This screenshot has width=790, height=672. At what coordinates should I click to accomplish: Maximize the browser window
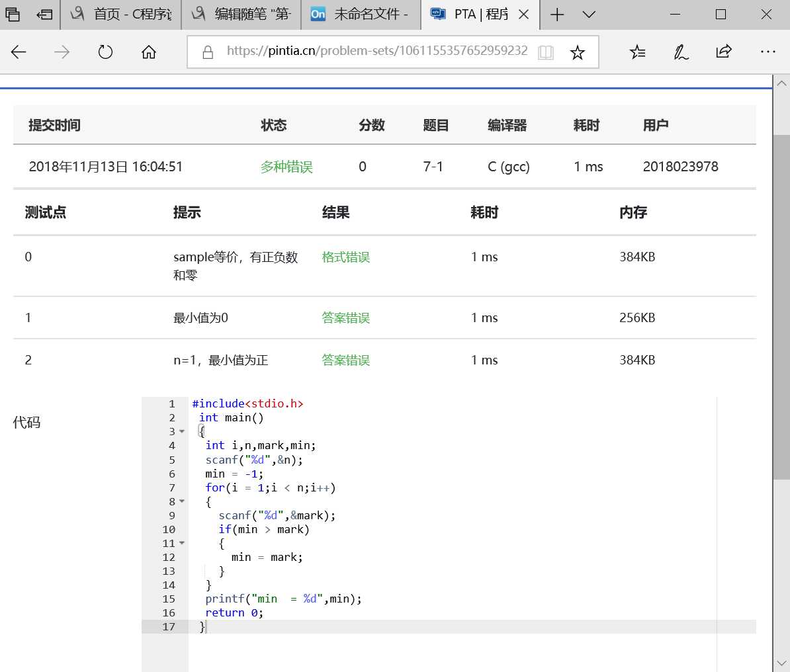[x=721, y=14]
